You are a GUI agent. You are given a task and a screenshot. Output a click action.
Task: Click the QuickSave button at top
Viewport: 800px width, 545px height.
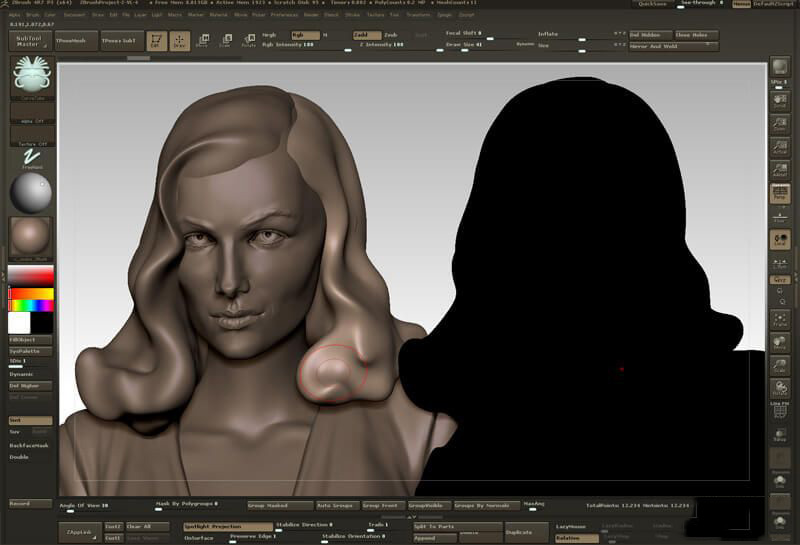click(652, 4)
